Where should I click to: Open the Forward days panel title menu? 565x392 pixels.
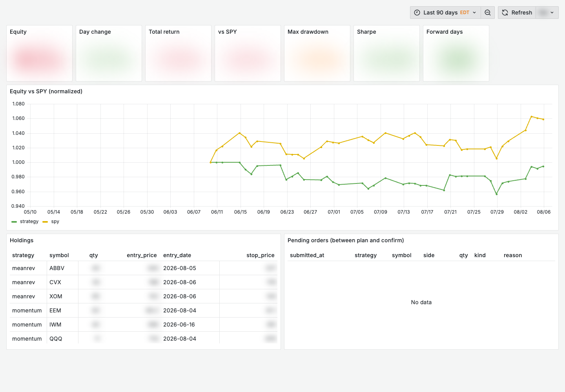(x=445, y=32)
